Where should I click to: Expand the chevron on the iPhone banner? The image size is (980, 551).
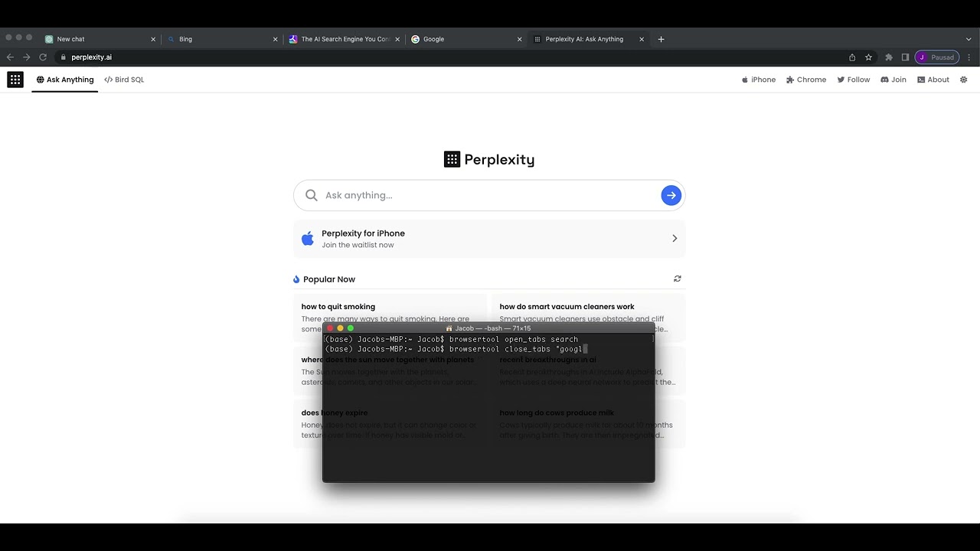pos(675,239)
